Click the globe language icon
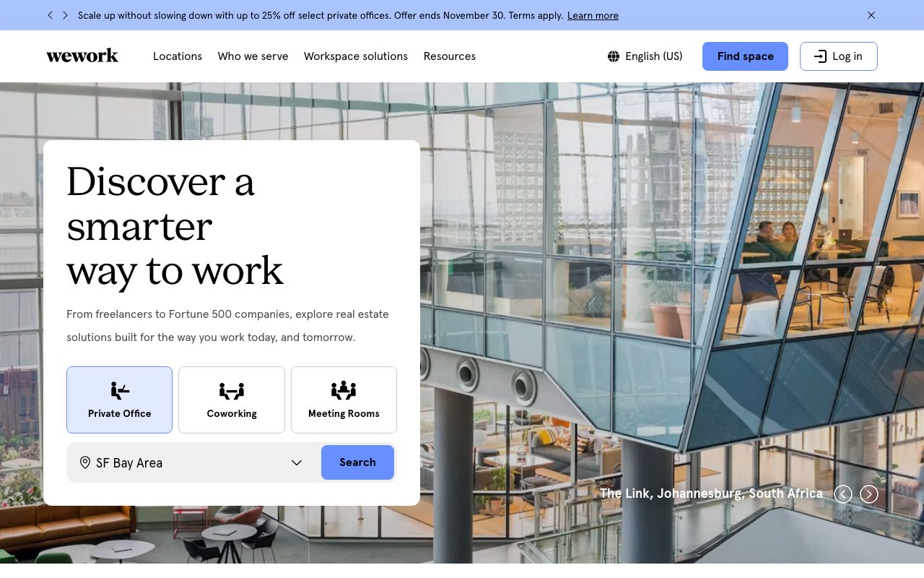Image resolution: width=924 pixels, height=578 pixels. click(x=614, y=56)
